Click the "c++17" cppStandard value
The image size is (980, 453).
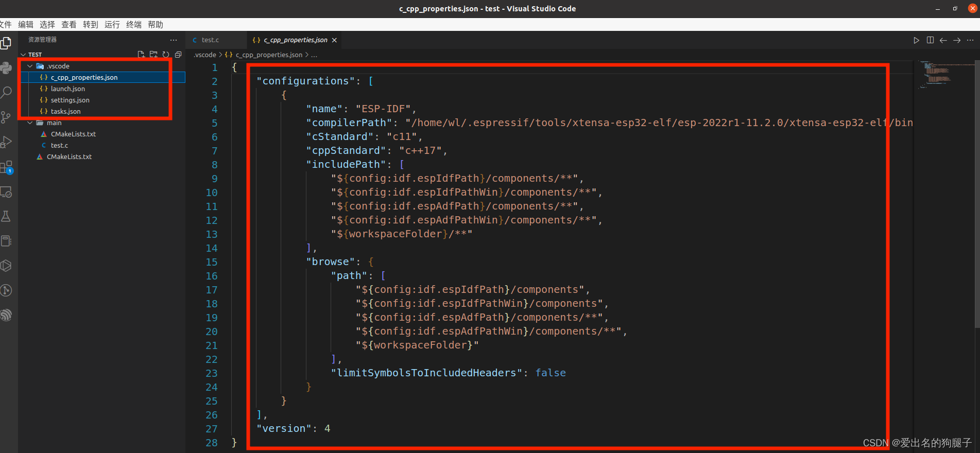point(420,150)
